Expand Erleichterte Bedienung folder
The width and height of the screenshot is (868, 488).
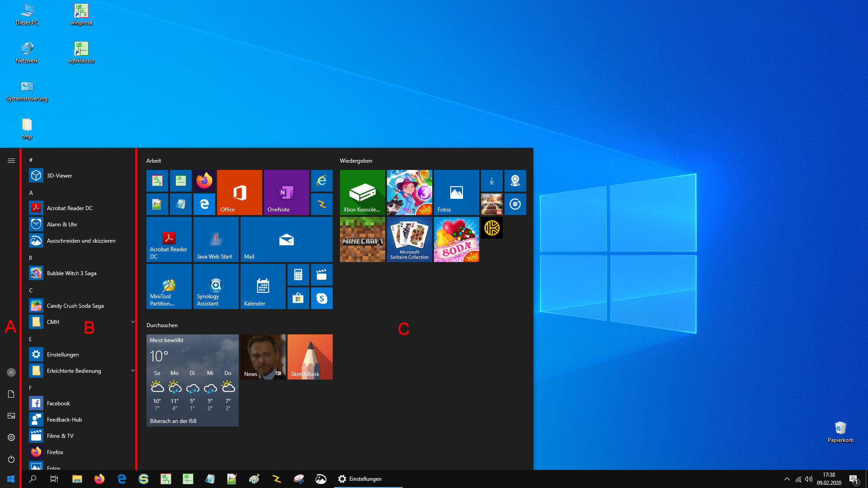[x=132, y=371]
